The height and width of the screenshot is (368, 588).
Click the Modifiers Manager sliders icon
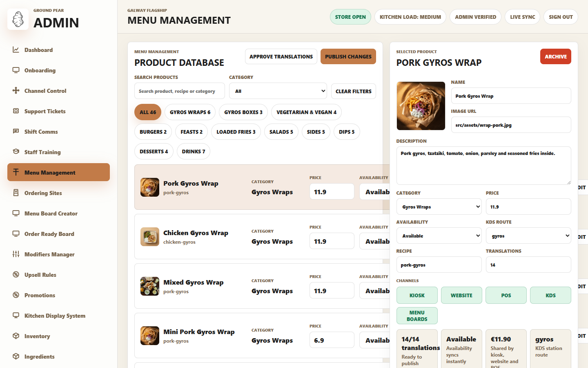click(x=16, y=254)
